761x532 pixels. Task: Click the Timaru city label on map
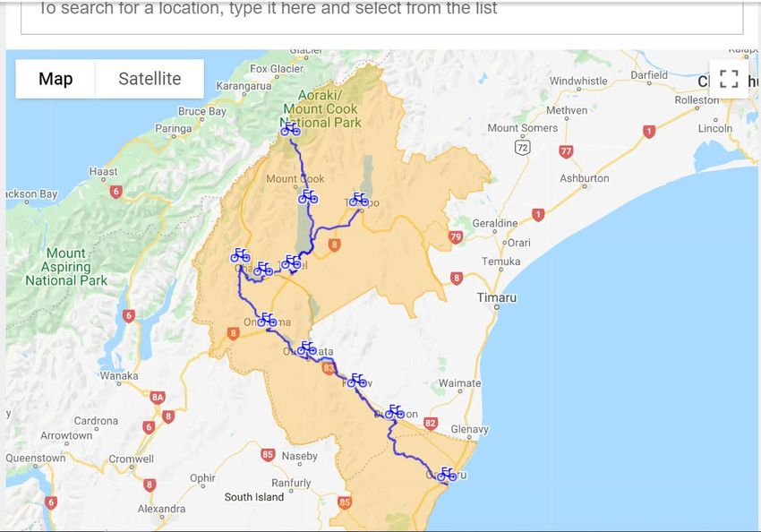[497, 297]
